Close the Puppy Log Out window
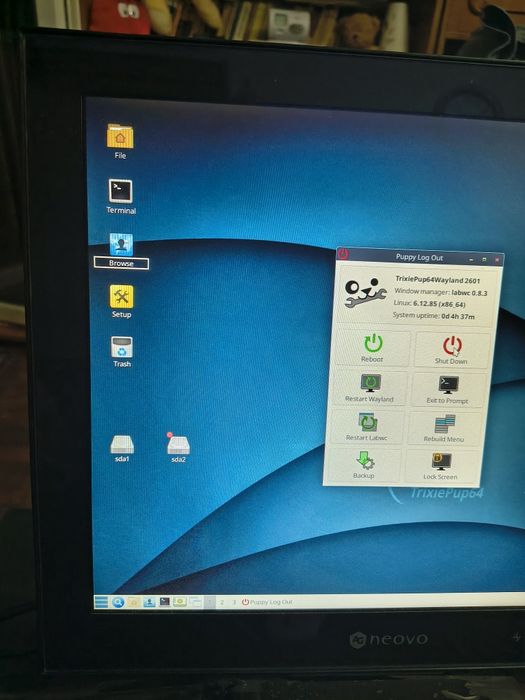The width and height of the screenshot is (525, 700). [497, 259]
